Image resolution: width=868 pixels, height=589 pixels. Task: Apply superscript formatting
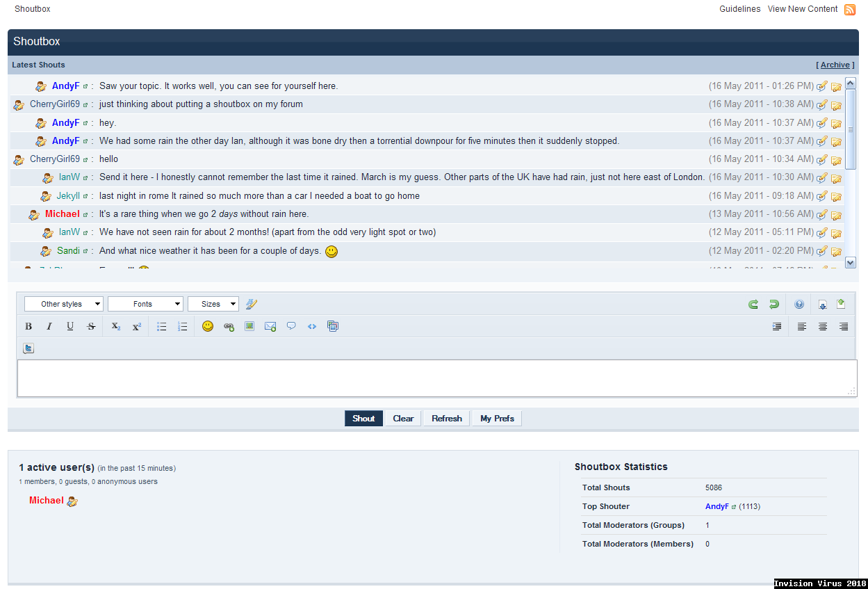(137, 326)
